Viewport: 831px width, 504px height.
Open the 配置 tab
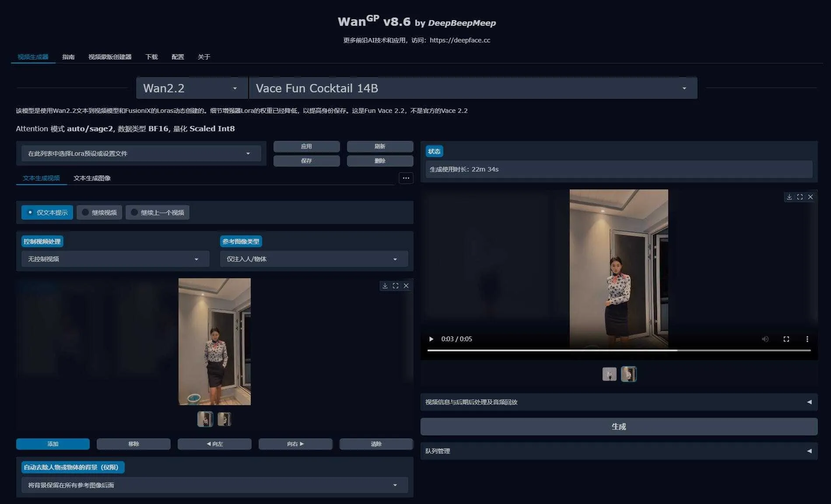click(x=178, y=57)
